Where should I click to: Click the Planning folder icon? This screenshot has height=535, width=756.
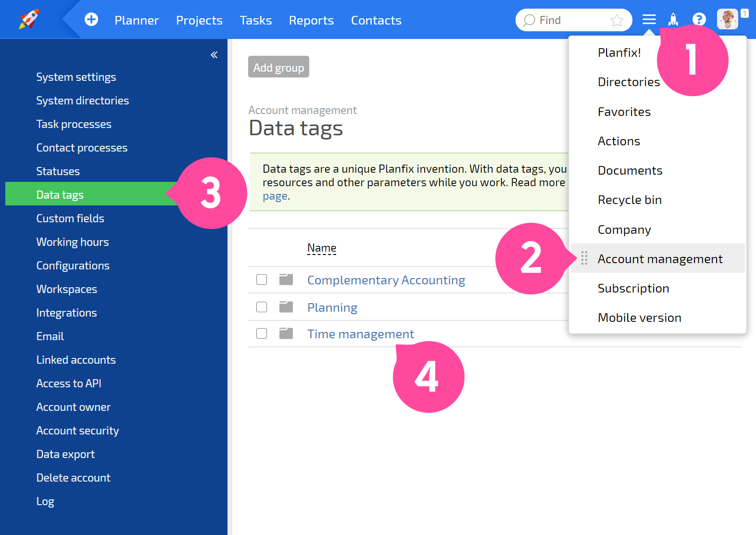pos(286,307)
